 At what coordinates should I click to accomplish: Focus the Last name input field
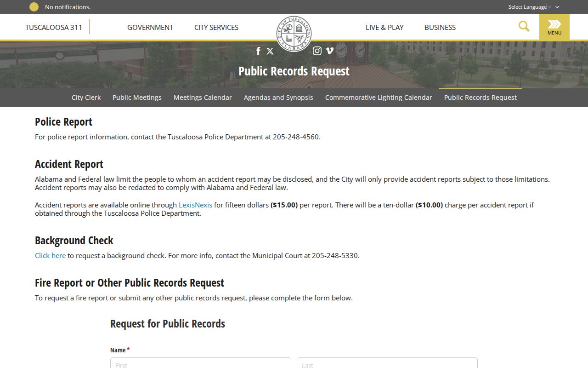coord(387,363)
